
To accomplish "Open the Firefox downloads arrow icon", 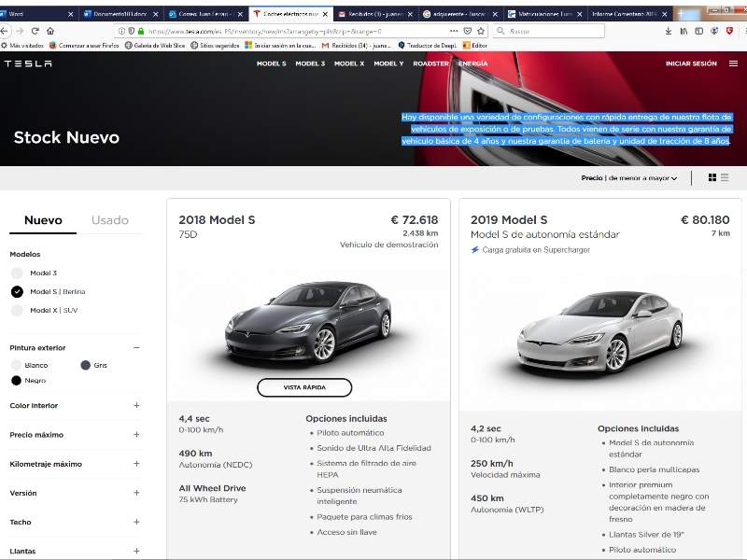I will point(669,31).
